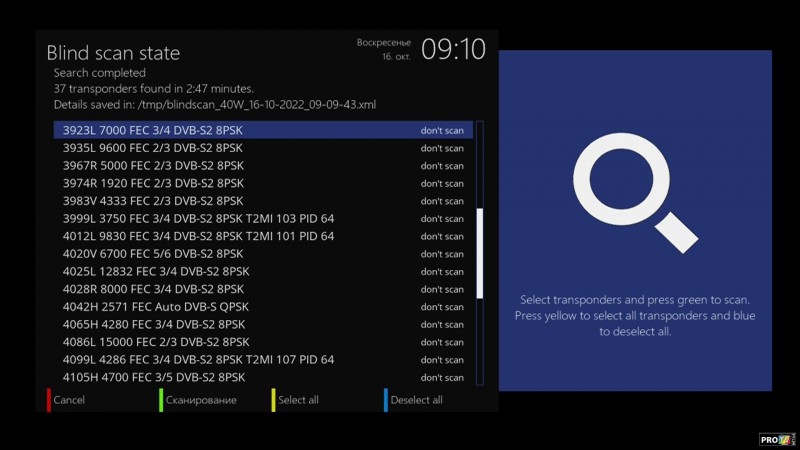
Task: Select transponder 3999L 3750 T2MI 103
Action: pos(198,218)
